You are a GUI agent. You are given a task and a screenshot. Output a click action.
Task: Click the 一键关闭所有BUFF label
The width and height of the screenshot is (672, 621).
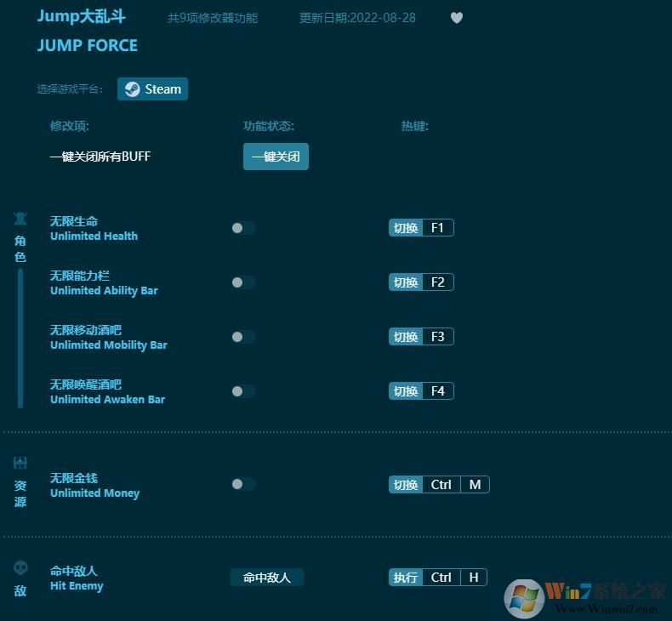(x=100, y=157)
